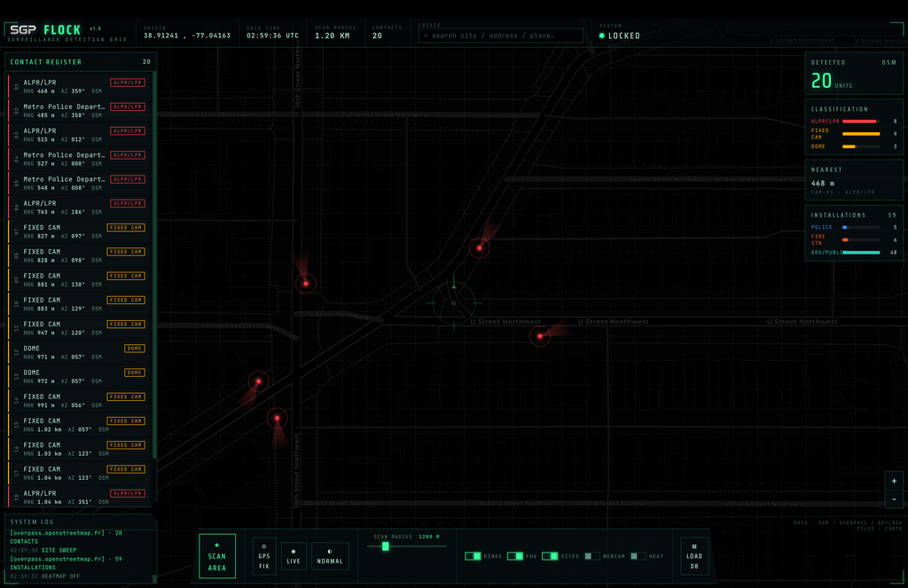908x588 pixels.
Task: Zoom in the map with the plus button
Action: (x=894, y=481)
